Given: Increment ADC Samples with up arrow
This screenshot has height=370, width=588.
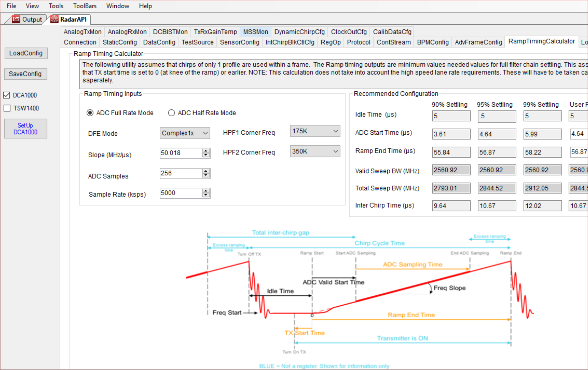Looking at the screenshot, I should pyautogui.click(x=206, y=171).
